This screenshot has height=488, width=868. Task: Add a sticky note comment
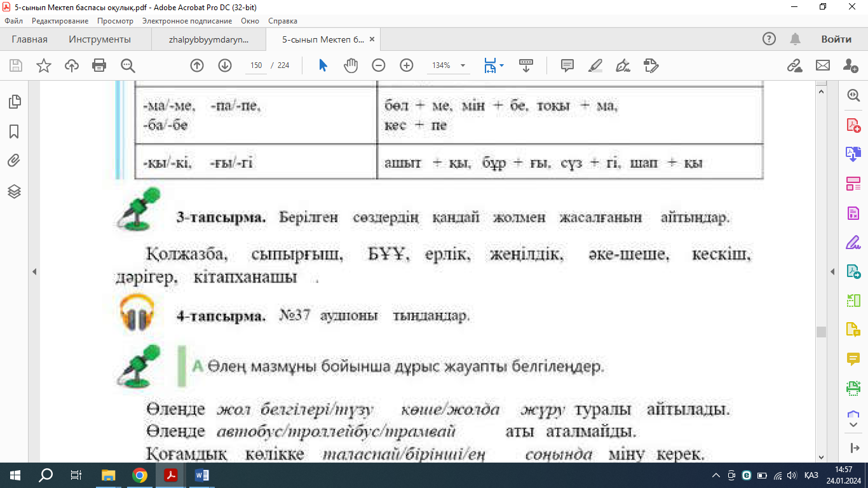[567, 65]
